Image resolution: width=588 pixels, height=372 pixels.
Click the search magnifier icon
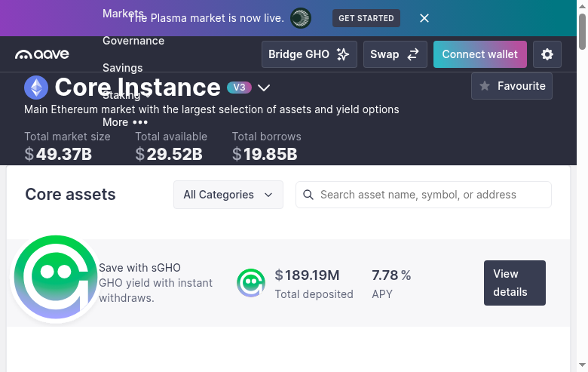(x=308, y=195)
